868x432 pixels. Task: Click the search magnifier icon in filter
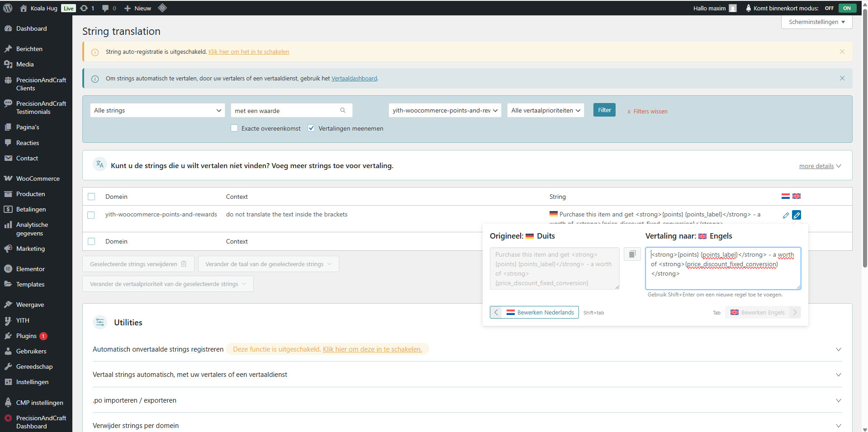click(x=343, y=110)
